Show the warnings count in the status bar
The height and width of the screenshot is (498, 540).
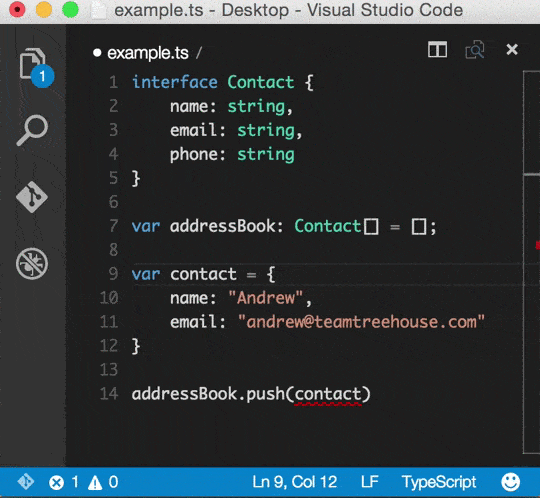pos(103,482)
